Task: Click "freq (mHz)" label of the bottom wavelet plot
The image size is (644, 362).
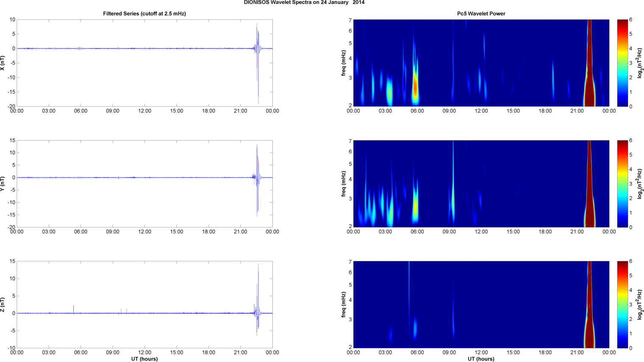Action: (343, 304)
